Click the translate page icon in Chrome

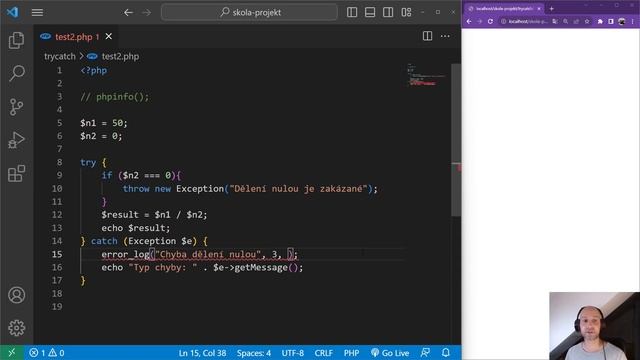coord(555,21)
